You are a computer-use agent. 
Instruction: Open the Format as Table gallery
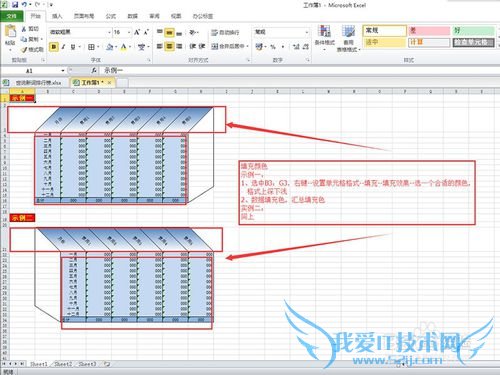click(x=348, y=38)
